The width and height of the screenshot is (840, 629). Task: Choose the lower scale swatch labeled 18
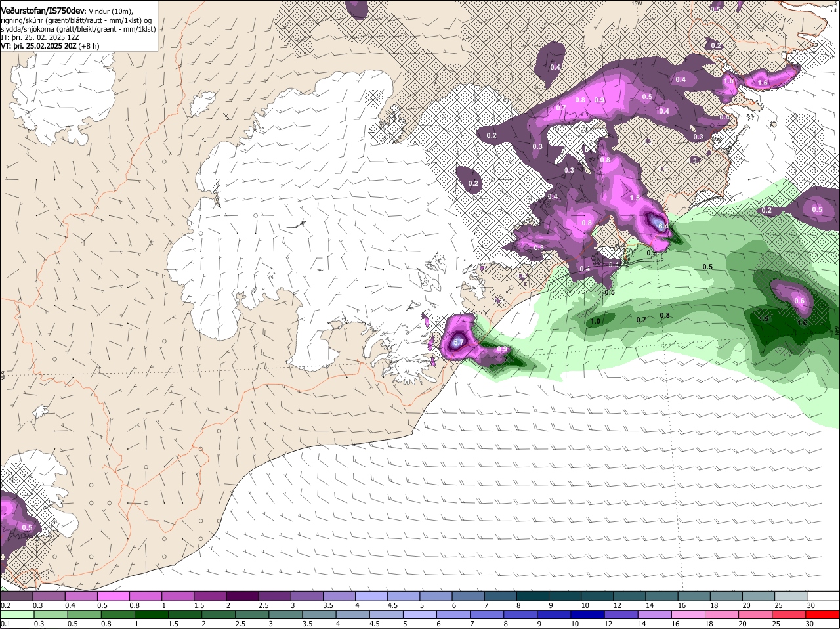click(723, 615)
